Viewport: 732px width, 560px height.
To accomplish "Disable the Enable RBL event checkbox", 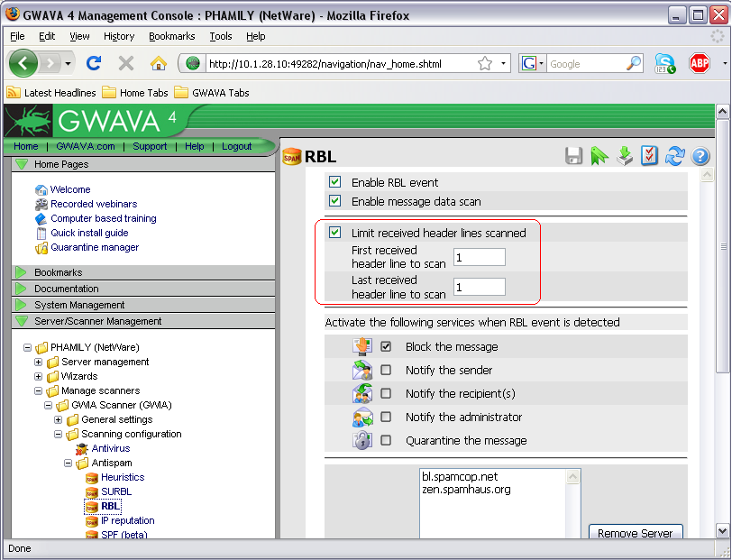I will tap(334, 181).
